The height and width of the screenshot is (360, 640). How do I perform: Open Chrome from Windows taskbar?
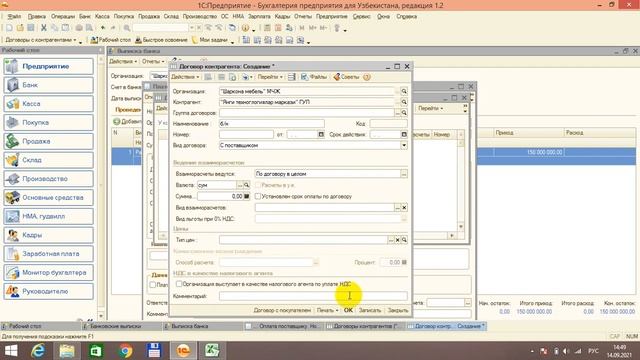[x=125, y=351]
